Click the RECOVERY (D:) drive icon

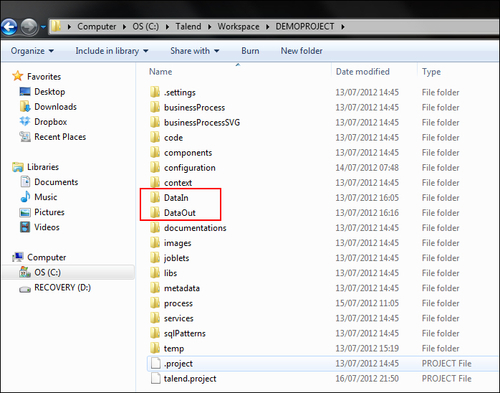(25, 289)
